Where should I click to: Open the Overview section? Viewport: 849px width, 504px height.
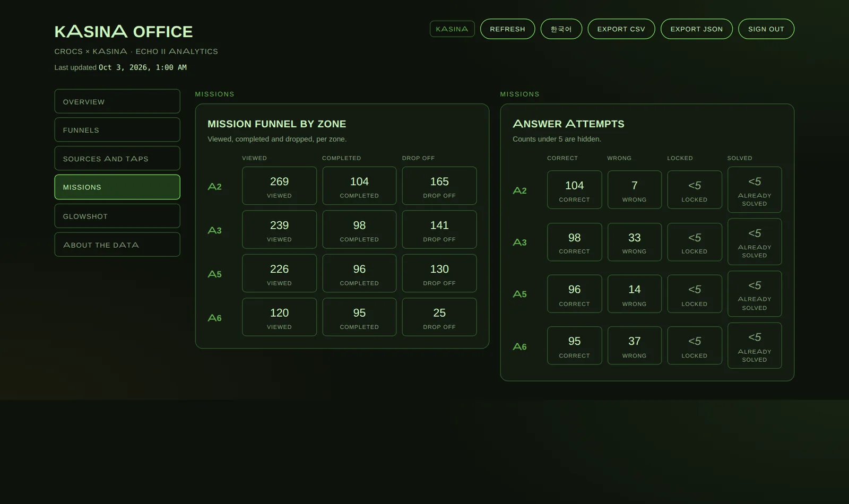tap(117, 101)
